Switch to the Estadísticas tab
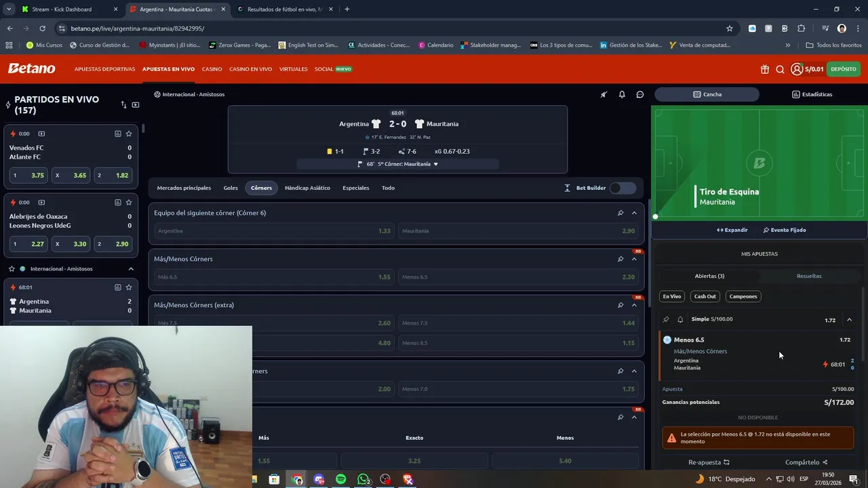Image resolution: width=868 pixels, height=488 pixels. point(812,94)
